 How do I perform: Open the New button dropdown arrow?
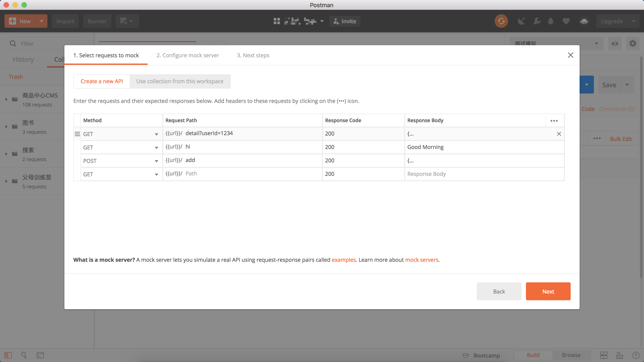tap(42, 21)
